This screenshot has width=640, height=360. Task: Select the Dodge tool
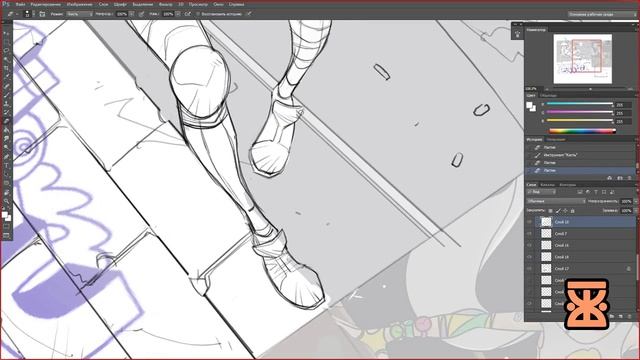[7, 147]
